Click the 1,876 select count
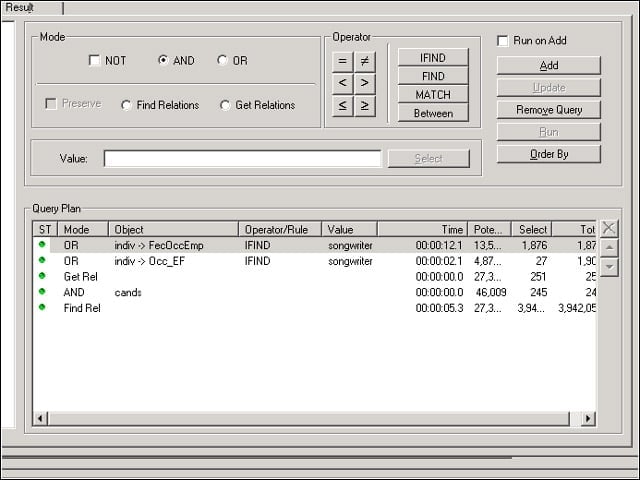The height and width of the screenshot is (480, 640). click(x=534, y=245)
